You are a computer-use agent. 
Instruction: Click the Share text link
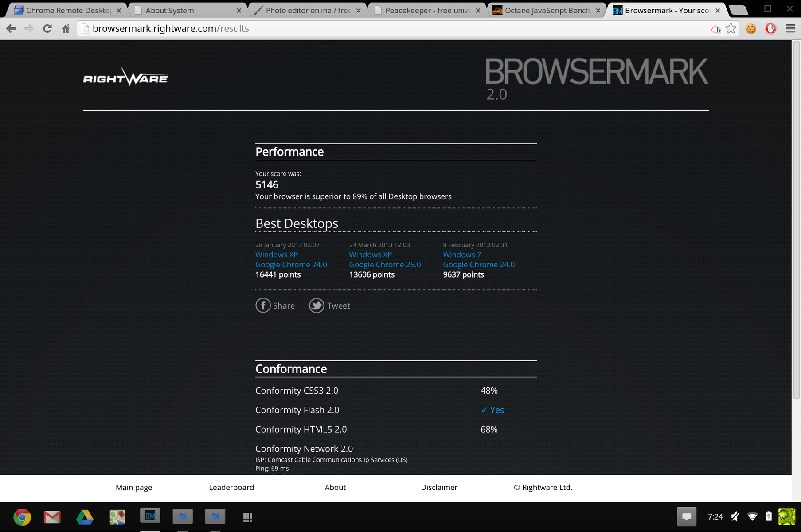[284, 305]
